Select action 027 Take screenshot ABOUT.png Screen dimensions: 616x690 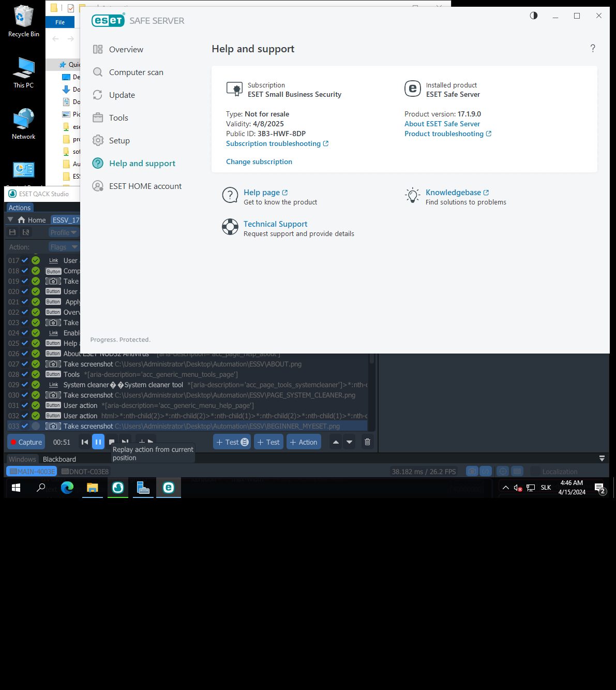pos(188,364)
